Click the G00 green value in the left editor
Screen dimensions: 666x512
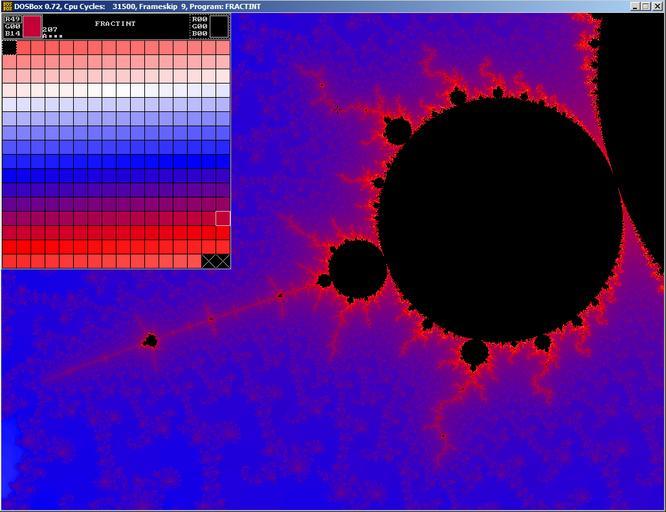click(12, 26)
